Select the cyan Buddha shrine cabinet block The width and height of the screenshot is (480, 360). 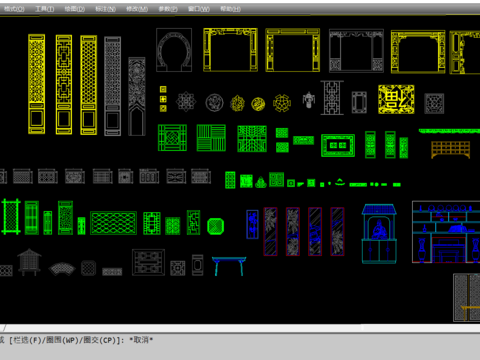[x=379, y=234]
